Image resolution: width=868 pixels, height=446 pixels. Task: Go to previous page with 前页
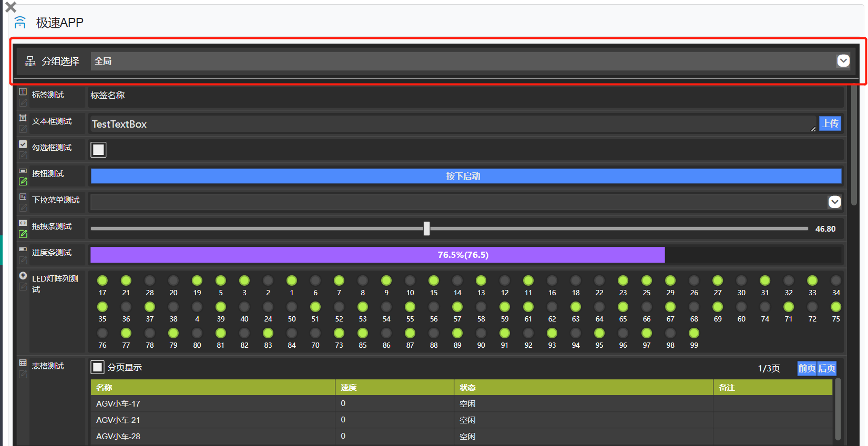pyautogui.click(x=807, y=368)
